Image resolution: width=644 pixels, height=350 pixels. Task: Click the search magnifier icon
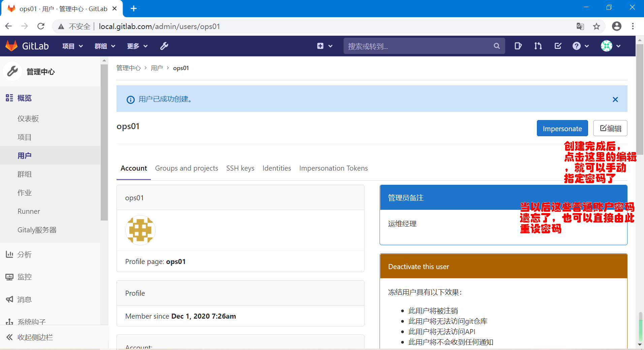[x=496, y=46]
